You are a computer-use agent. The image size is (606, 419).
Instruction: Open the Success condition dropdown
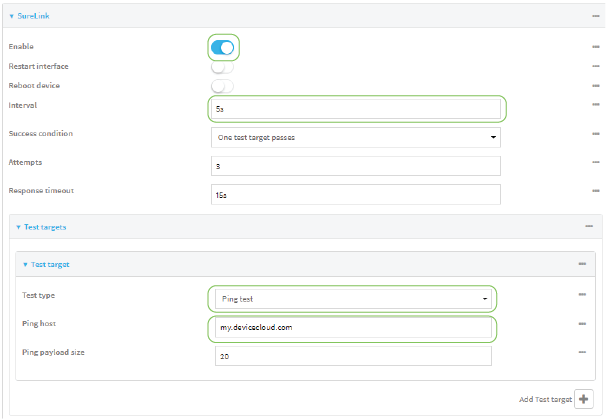coord(355,137)
